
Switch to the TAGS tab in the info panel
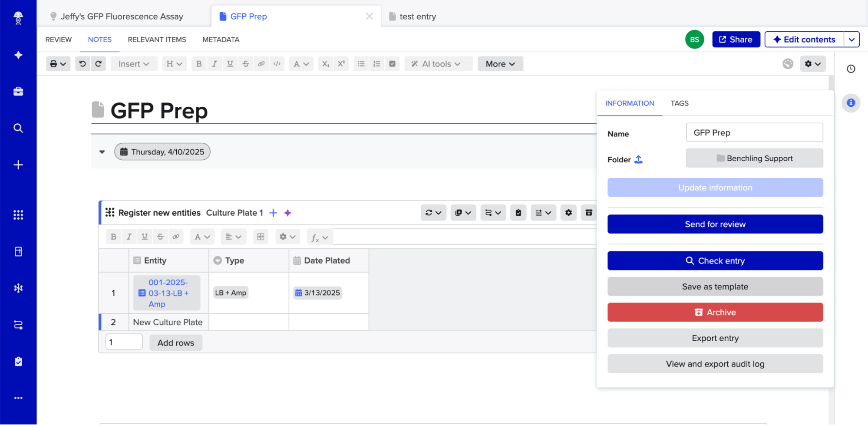[x=680, y=103]
